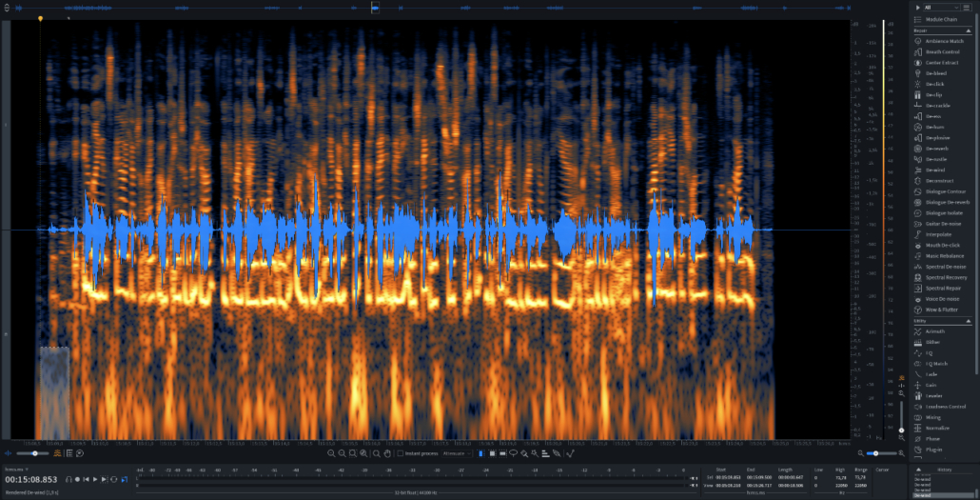
Task: Click the Mouth De-click module
Action: [941, 245]
